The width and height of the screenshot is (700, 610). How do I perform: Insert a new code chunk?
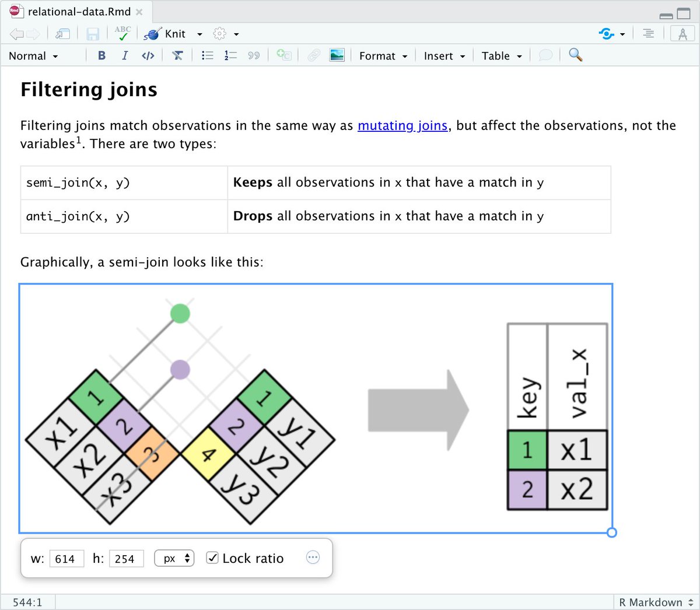click(x=284, y=55)
